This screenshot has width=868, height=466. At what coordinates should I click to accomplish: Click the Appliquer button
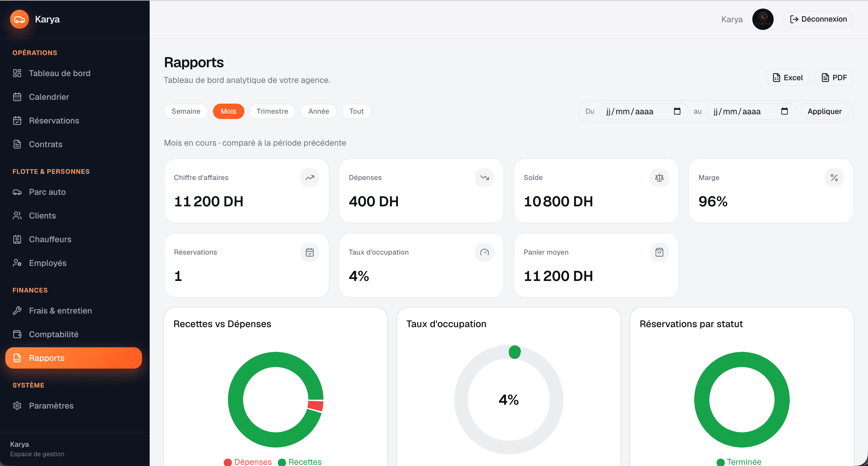pos(825,111)
